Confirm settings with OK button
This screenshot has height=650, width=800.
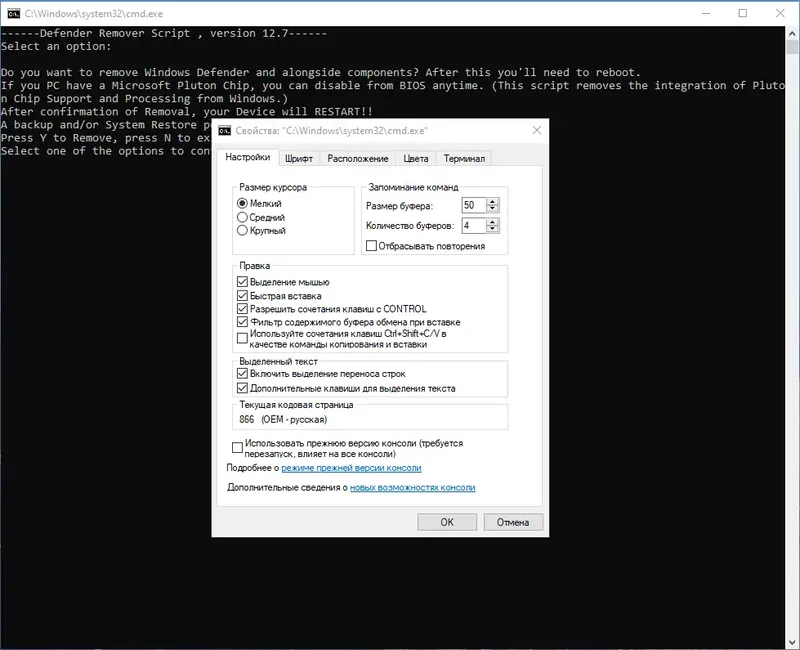(447, 522)
